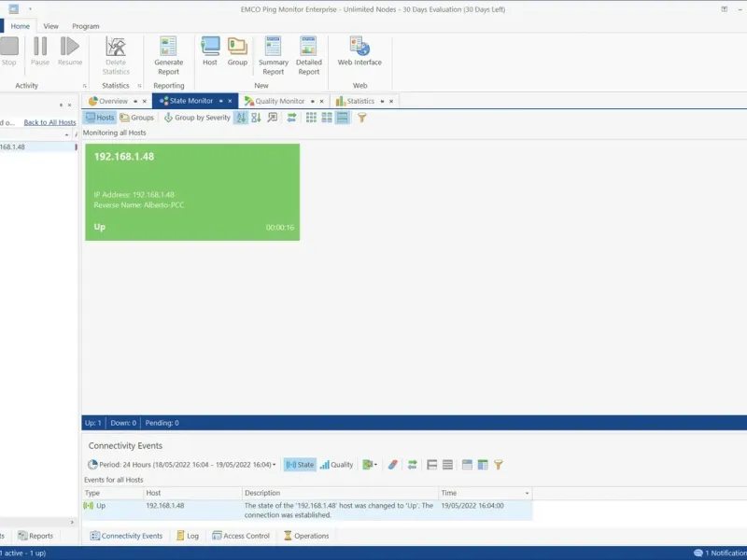Open the Reports pane button
The width and height of the screenshot is (747, 560).
click(x=35, y=536)
